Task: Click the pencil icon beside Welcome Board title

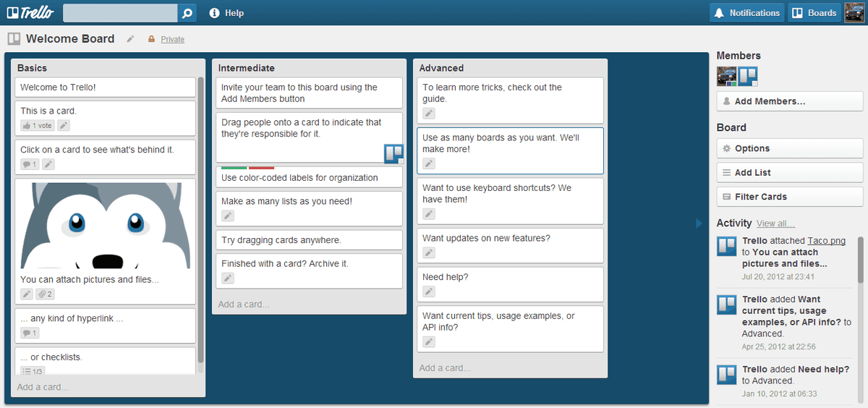Action: [x=130, y=39]
